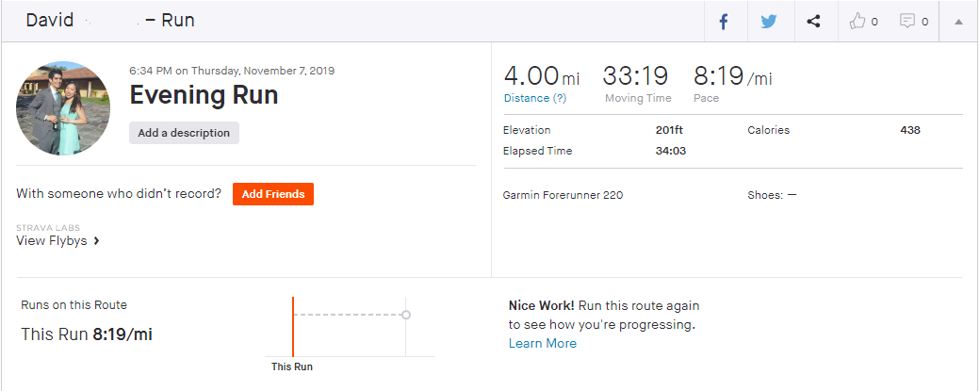Click the orange Add Friends button
The width and height of the screenshot is (980, 391).
pos(273,194)
